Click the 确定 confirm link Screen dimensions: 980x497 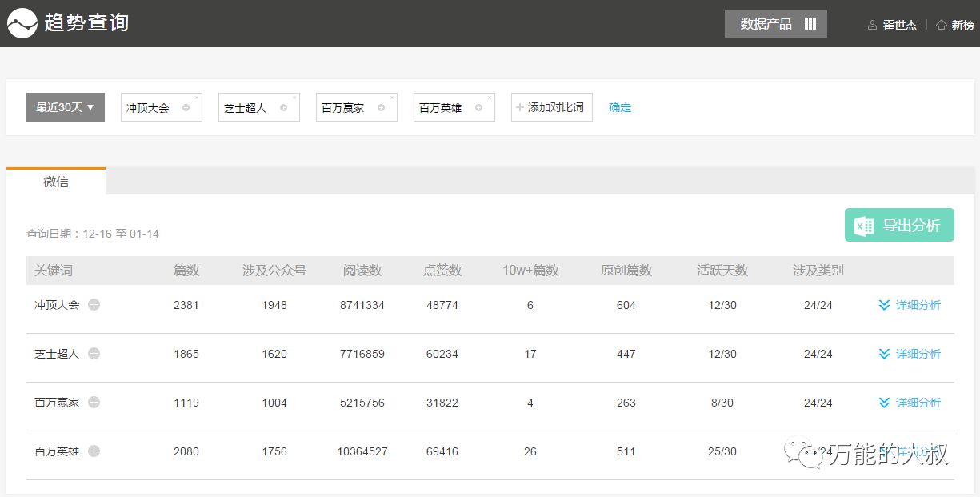(620, 107)
